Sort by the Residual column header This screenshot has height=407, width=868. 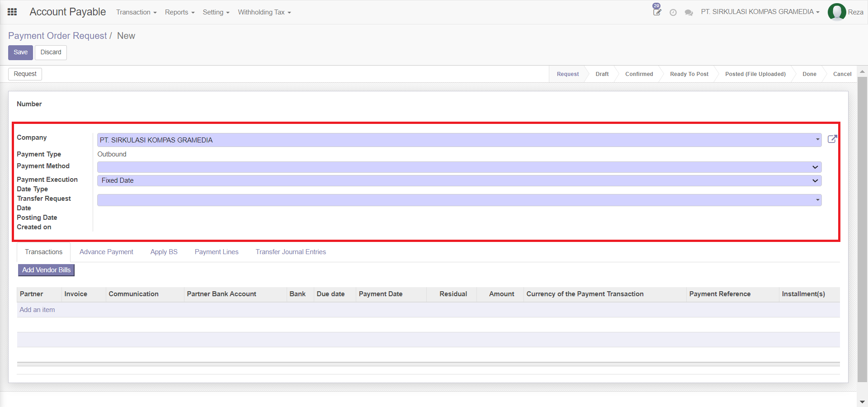click(x=452, y=294)
